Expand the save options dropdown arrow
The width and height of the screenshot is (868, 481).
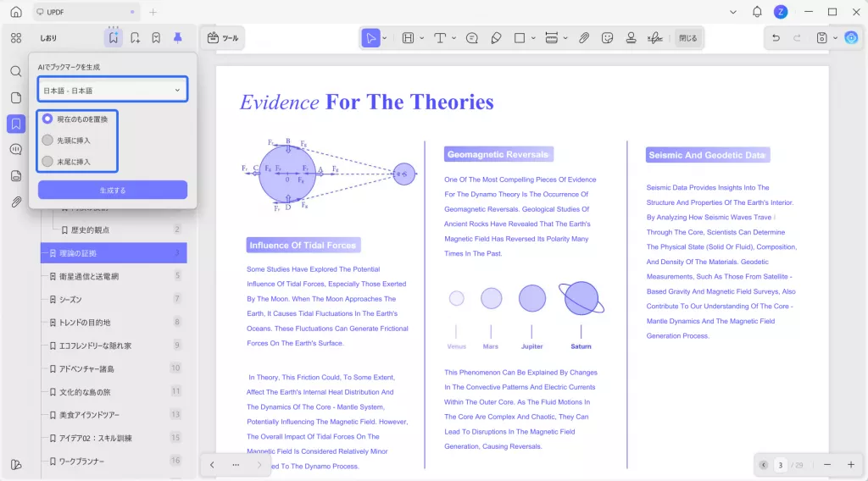835,38
